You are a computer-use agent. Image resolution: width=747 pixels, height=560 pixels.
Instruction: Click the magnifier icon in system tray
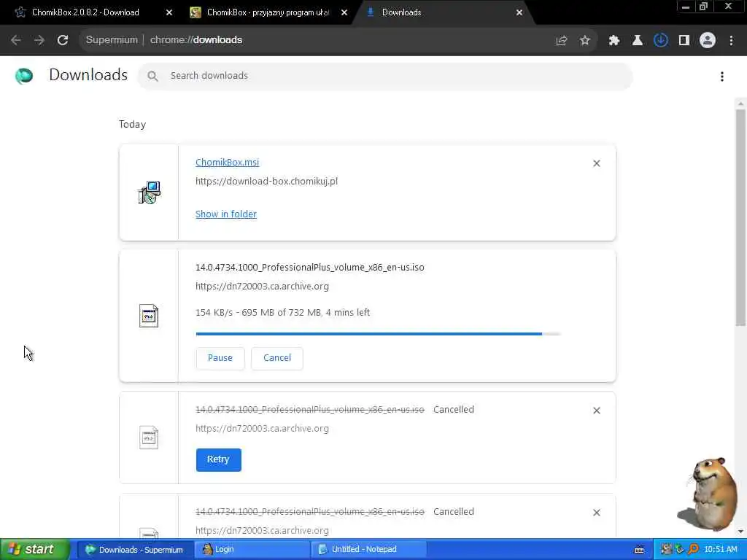click(x=693, y=550)
